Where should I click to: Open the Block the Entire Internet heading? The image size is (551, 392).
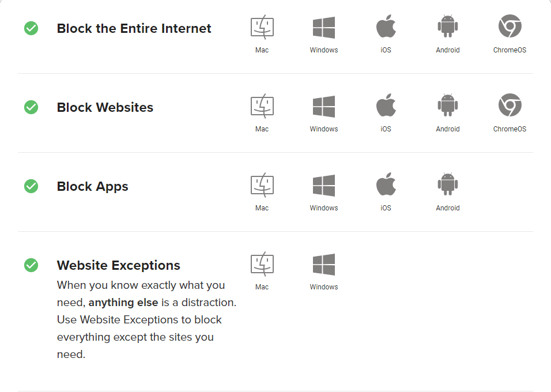[134, 28]
